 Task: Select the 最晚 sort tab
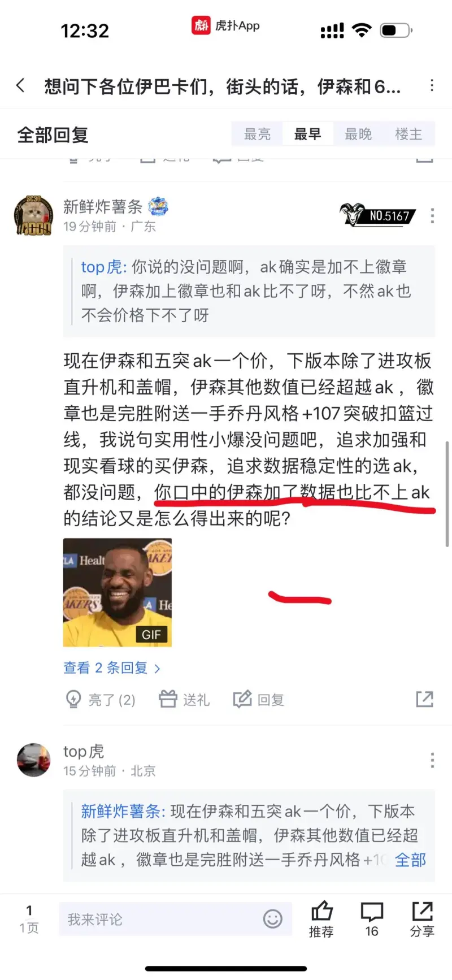coord(358,134)
